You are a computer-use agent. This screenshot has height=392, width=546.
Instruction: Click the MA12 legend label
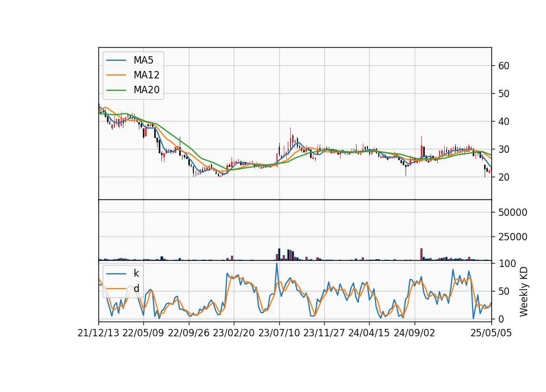tap(146, 75)
